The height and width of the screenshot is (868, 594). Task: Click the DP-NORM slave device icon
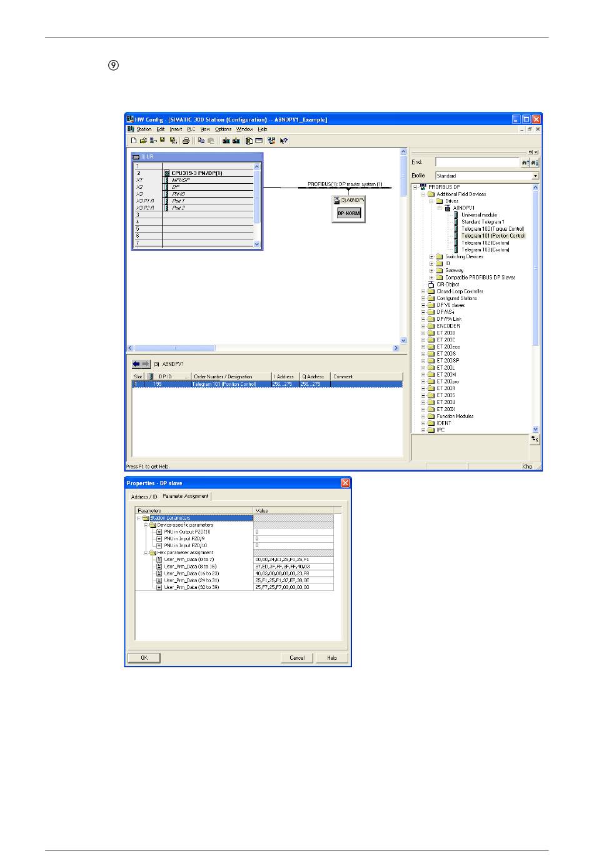point(349,213)
